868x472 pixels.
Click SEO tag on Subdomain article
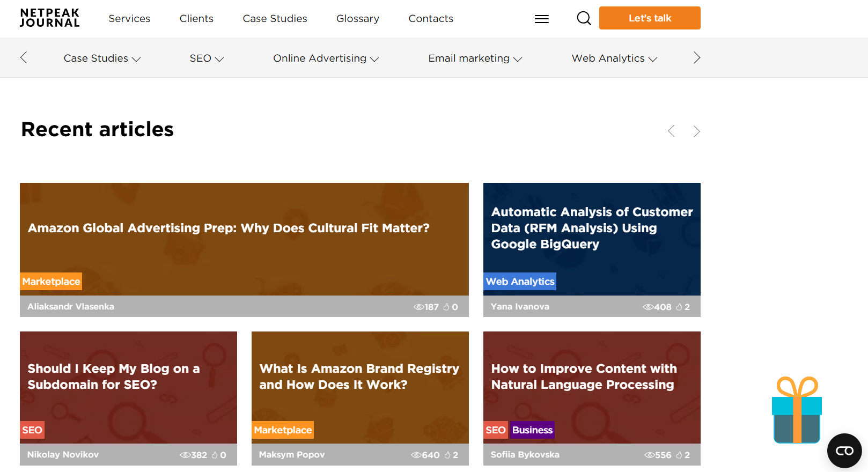click(32, 430)
